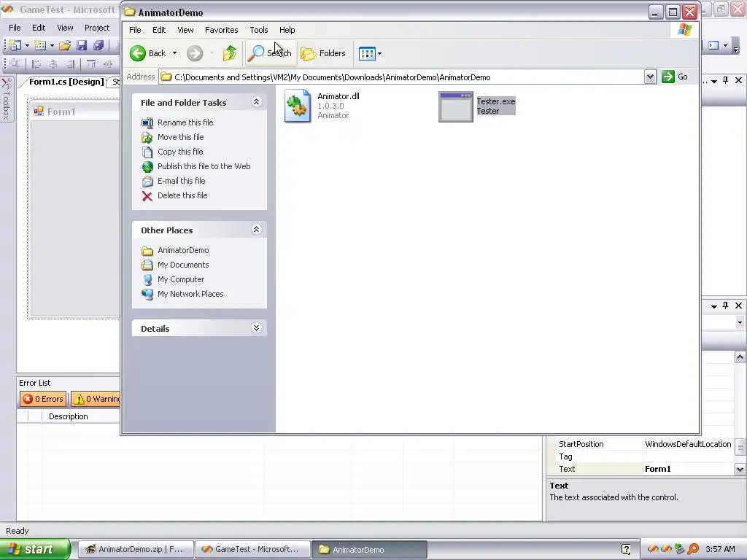Open Search in the AnimatorDemo window
This screenshot has height=560, width=747.
(x=270, y=53)
